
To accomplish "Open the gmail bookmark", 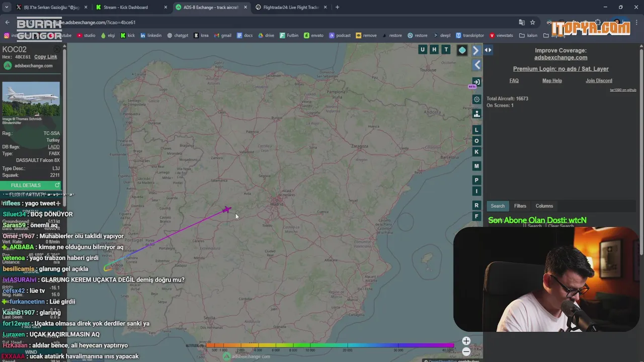I will coord(222,36).
